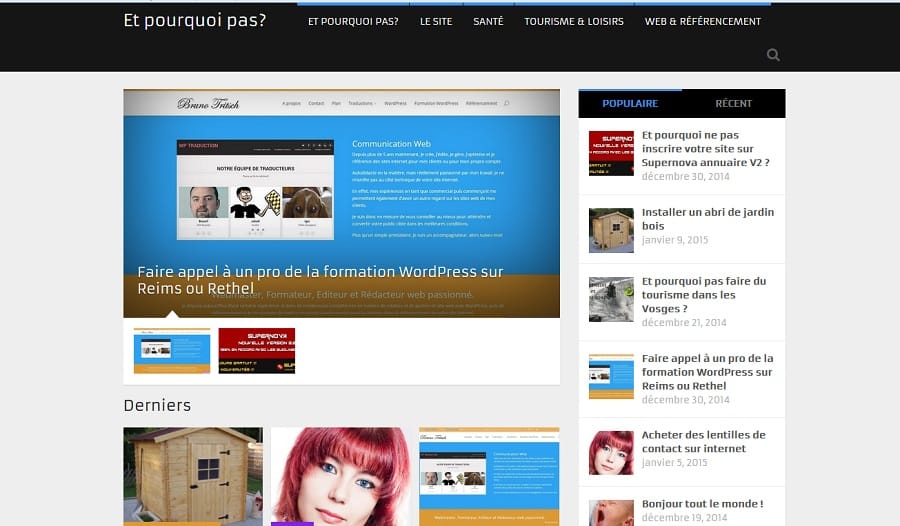Click the garden shed post thumbnail in Derniers
900x526 pixels.
pos(193,475)
